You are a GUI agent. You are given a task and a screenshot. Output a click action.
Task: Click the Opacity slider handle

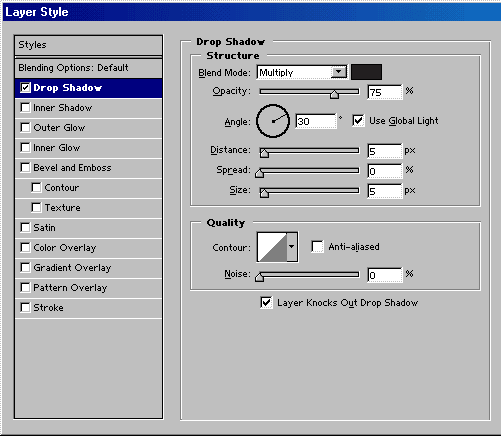(x=334, y=94)
